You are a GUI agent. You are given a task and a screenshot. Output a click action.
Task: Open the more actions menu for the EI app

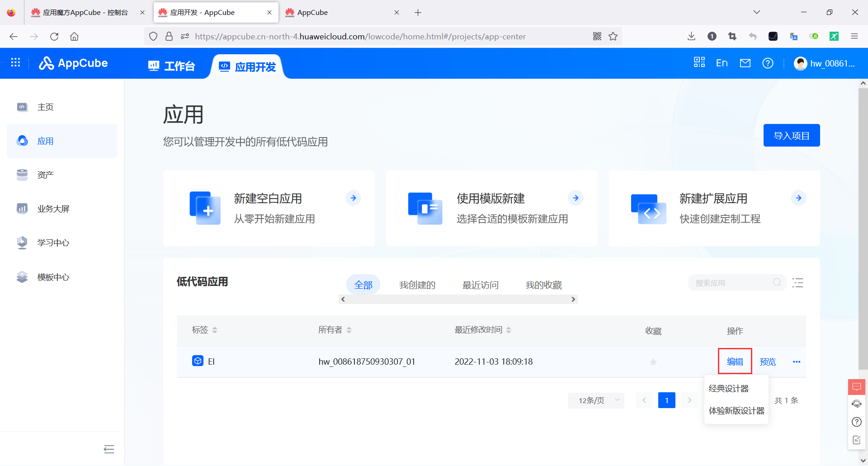click(x=797, y=361)
